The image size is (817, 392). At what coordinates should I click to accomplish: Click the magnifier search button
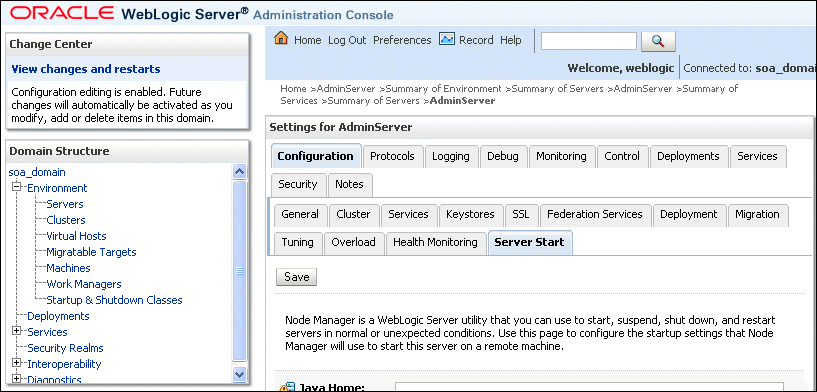[658, 41]
